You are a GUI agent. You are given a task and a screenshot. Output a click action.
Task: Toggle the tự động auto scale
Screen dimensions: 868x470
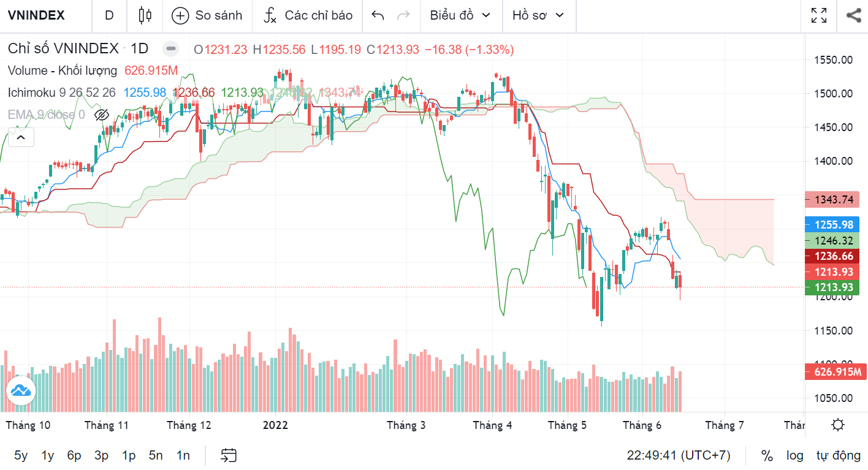(x=838, y=455)
